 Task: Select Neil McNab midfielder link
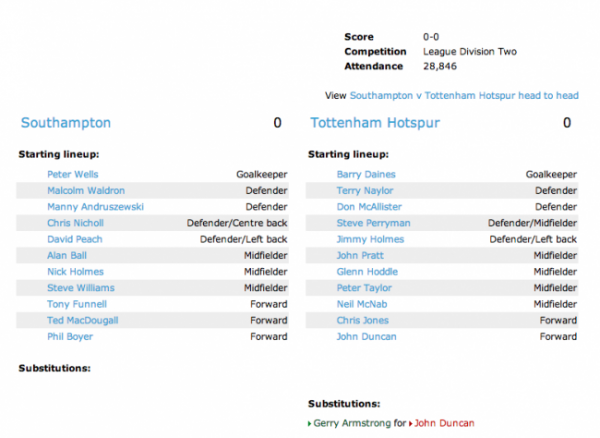(362, 304)
